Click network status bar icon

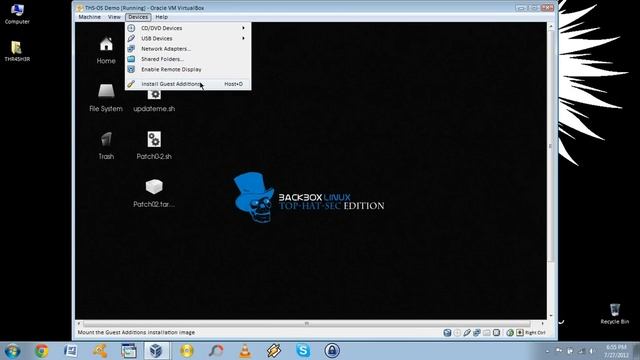[477, 333]
